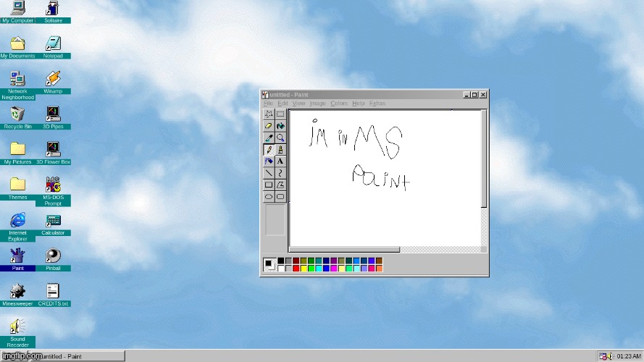Image resolution: width=644 pixels, height=362 pixels.
Task: Choose the bright green color swatch
Action: 311,269
